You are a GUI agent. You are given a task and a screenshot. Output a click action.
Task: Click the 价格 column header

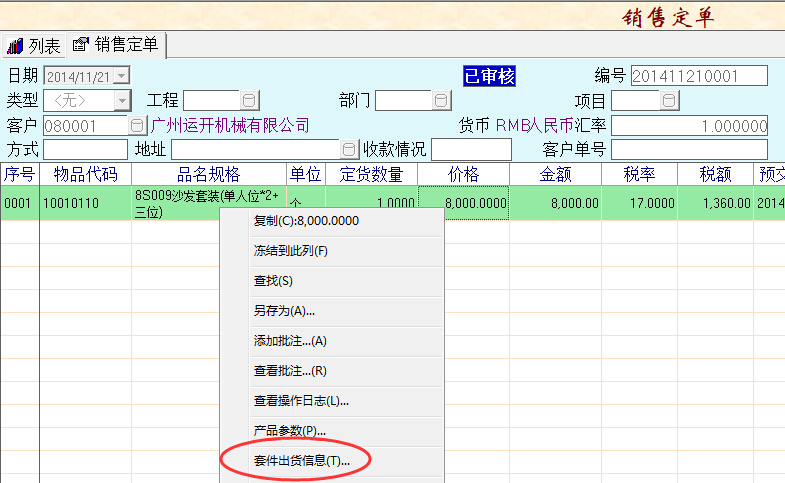pos(464,174)
